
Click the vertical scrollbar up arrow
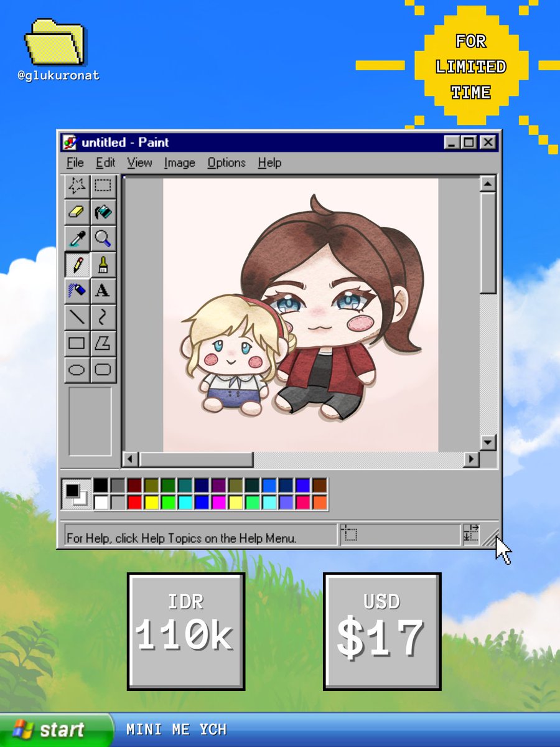coord(488,184)
